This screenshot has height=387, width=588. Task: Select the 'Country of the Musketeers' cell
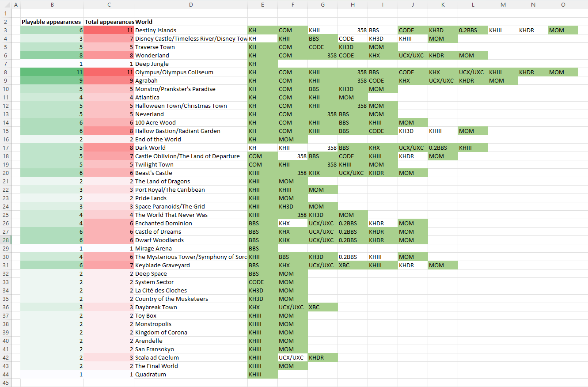(x=191, y=299)
